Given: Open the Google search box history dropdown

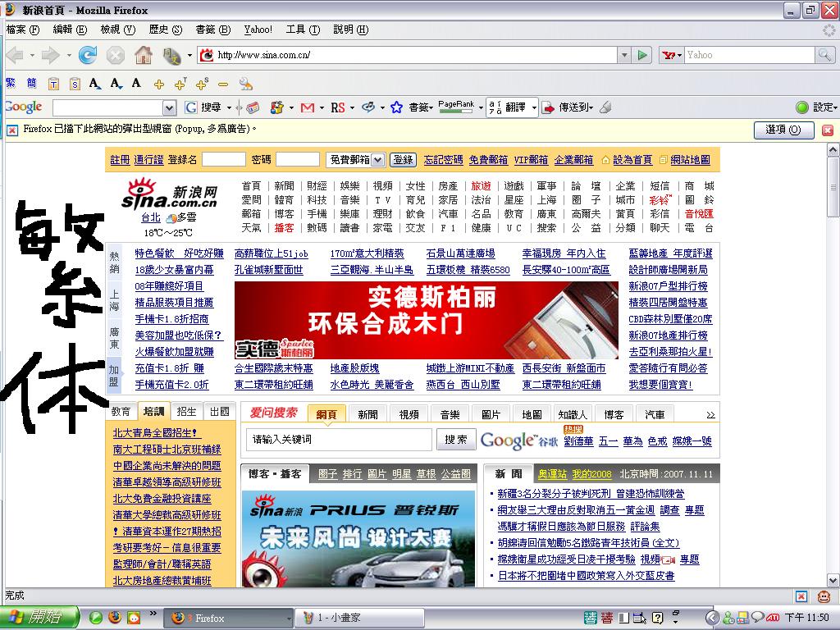Looking at the screenshot, I should point(169,108).
